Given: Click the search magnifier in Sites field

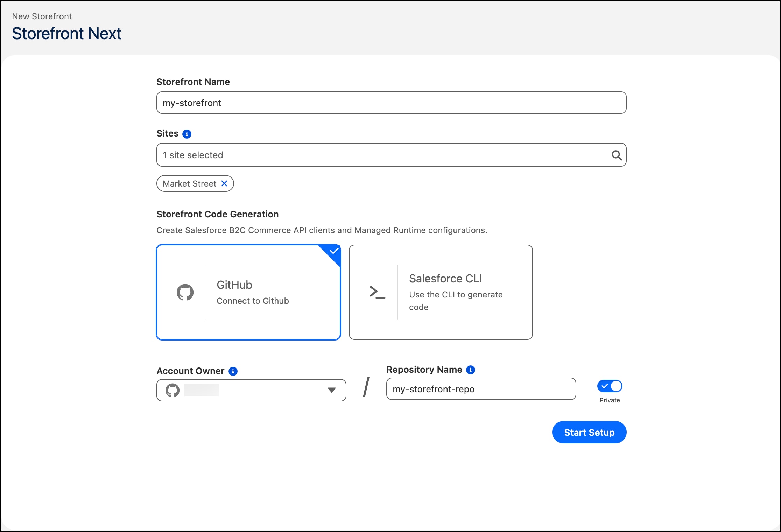Looking at the screenshot, I should [x=617, y=155].
